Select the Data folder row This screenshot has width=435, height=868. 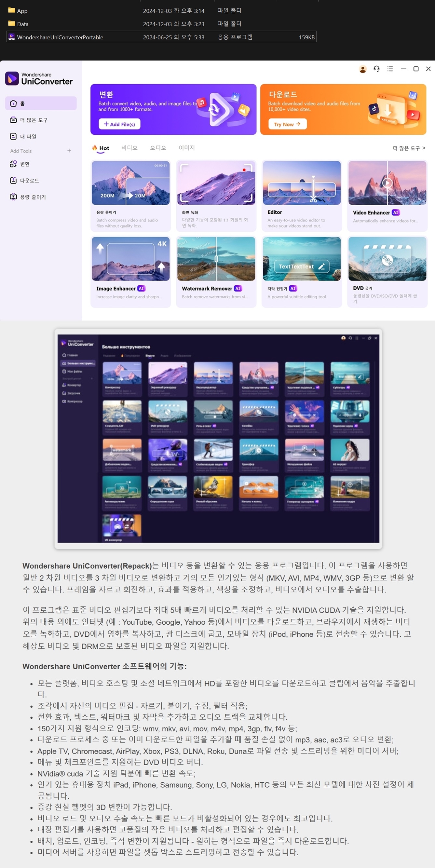point(161,24)
